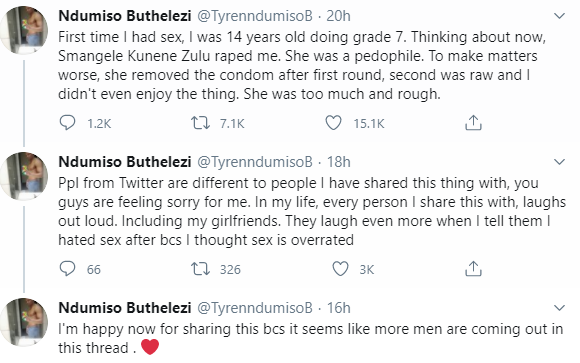Open the chevron menu on the 16h tweet

[x=559, y=307]
